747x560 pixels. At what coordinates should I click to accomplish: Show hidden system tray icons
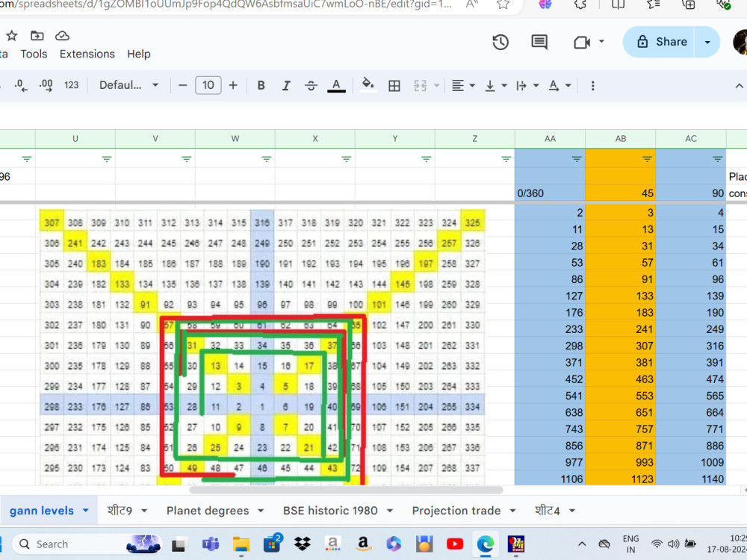pyautogui.click(x=582, y=544)
